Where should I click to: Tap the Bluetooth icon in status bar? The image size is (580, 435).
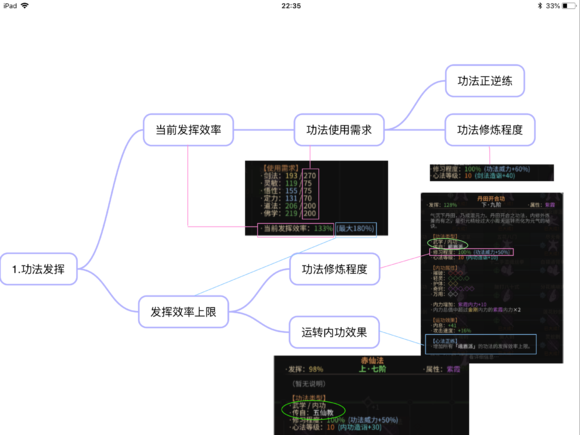540,6
